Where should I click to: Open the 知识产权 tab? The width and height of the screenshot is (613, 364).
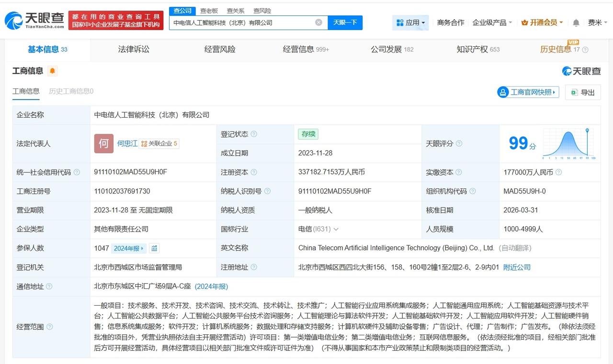click(478, 49)
